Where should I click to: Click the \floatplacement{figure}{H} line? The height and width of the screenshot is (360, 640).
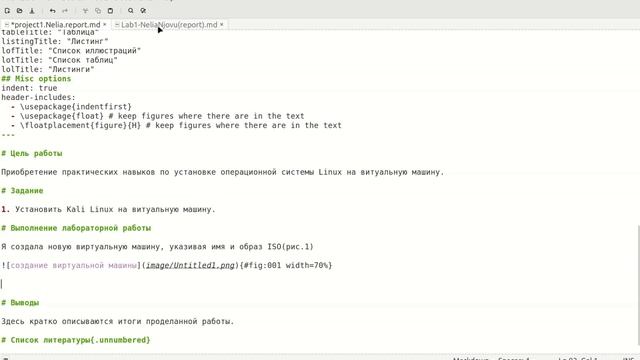tap(176, 125)
